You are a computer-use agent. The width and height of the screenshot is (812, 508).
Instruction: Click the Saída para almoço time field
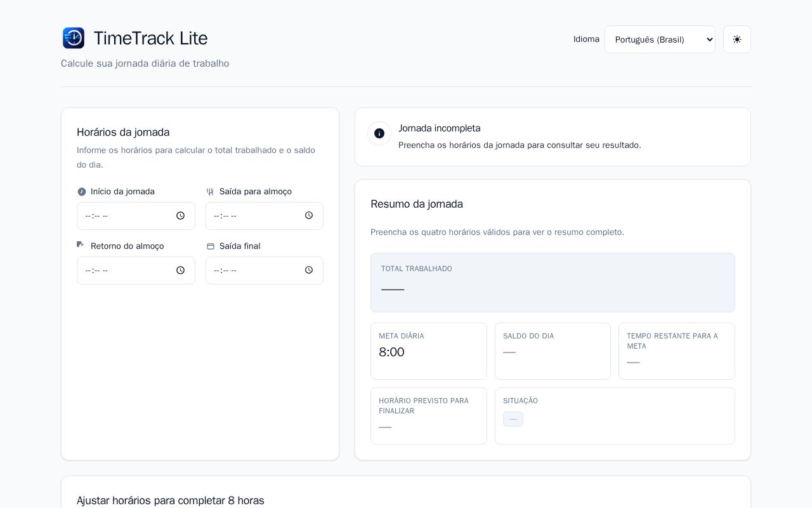[x=265, y=216]
